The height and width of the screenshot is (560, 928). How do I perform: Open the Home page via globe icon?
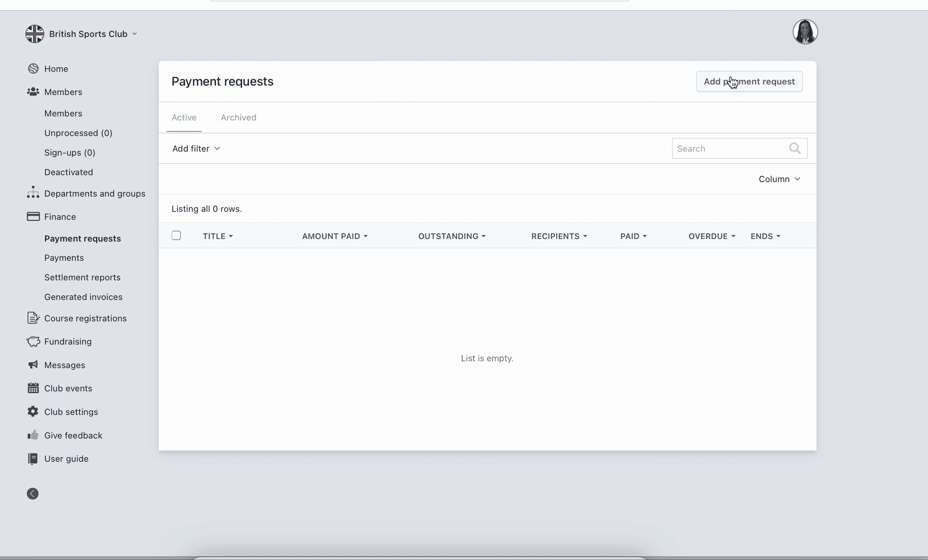point(33,69)
